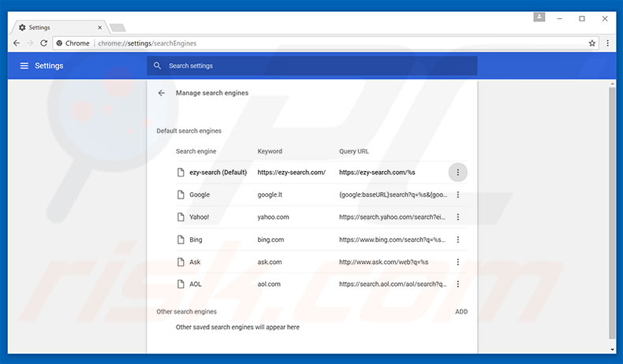Click the vertical scrollbar thumb
The width and height of the screenshot is (623, 364).
tap(612, 213)
